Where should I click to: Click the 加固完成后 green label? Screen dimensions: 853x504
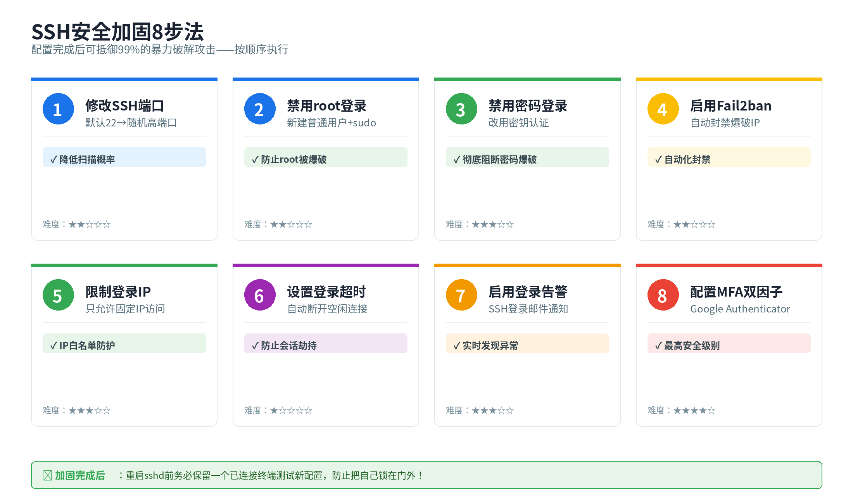[80, 475]
